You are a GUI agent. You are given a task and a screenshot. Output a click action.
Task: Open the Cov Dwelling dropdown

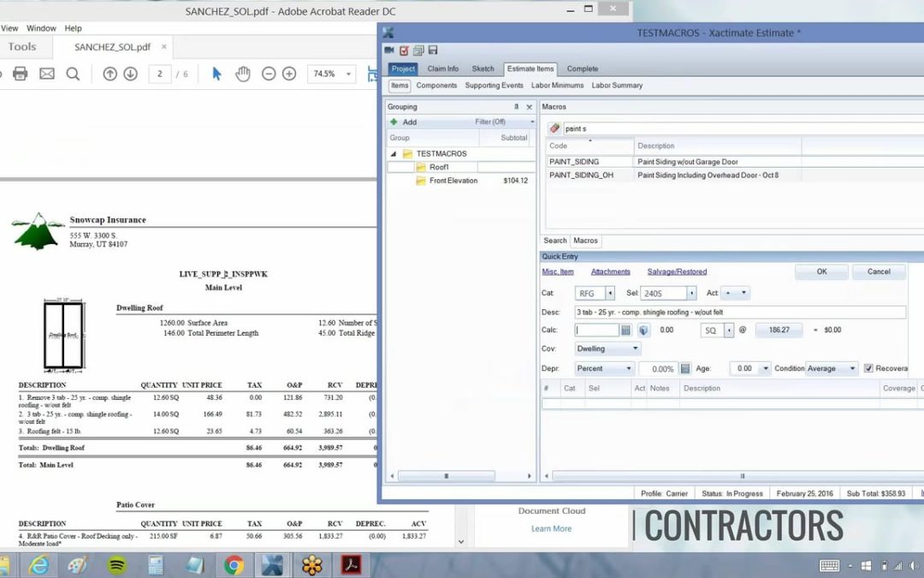(607, 349)
